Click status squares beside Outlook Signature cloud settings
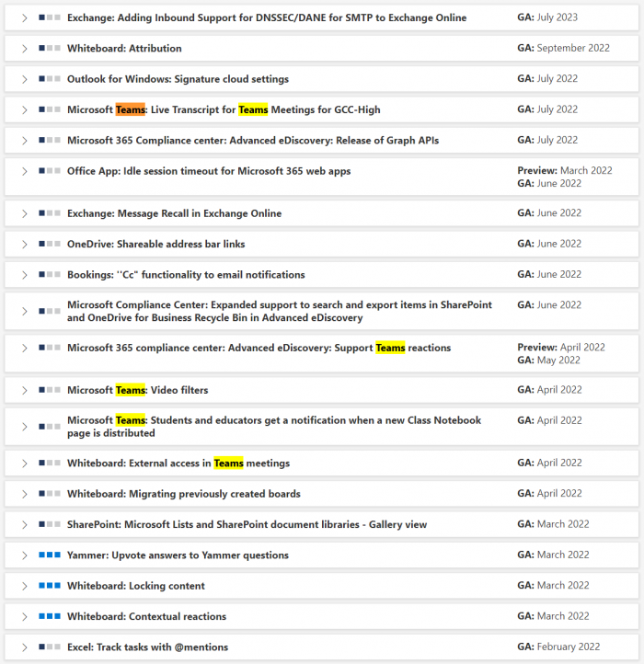The width and height of the screenshot is (644, 664). click(50, 78)
